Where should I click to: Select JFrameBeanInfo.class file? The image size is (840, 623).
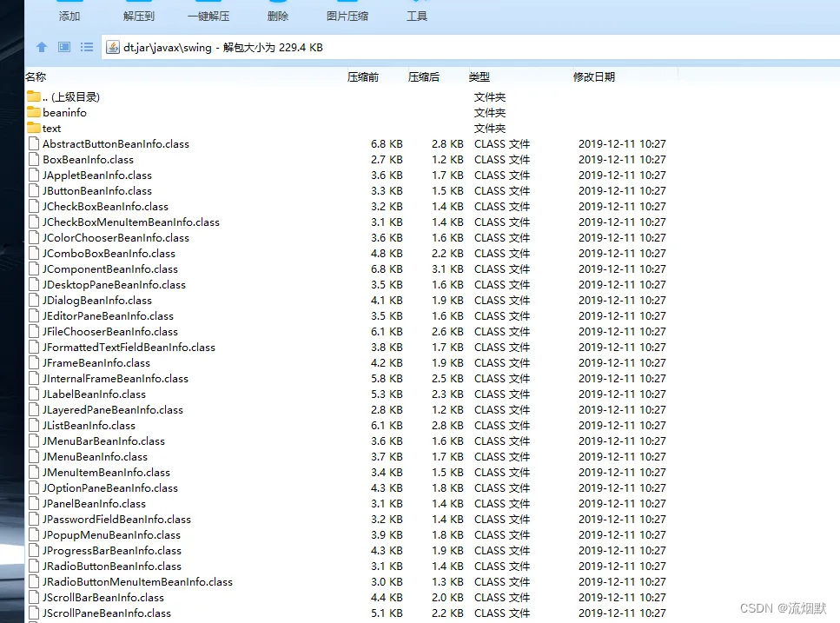click(x=352, y=362)
